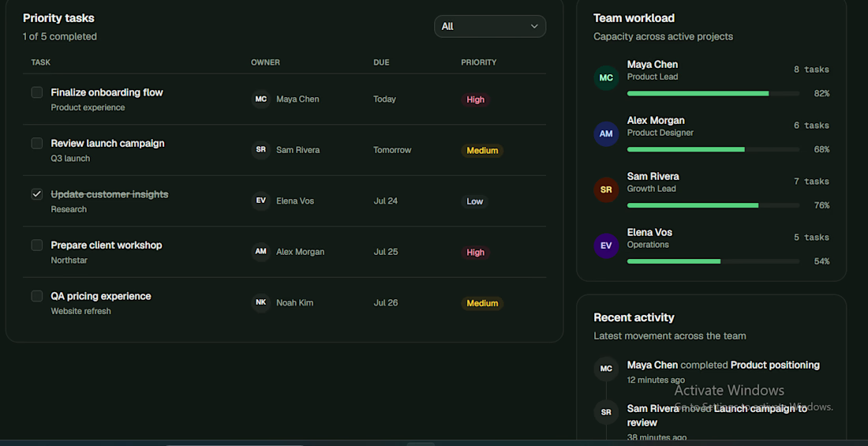Click owner name Elena Vos in task table
The image size is (868, 446).
[295, 201]
